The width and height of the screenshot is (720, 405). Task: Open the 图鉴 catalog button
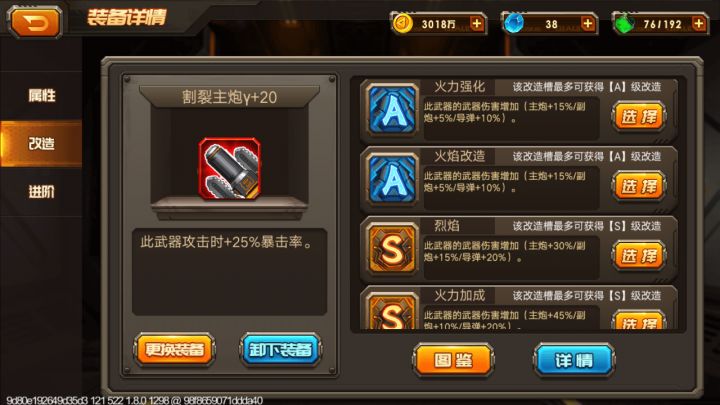tap(453, 360)
